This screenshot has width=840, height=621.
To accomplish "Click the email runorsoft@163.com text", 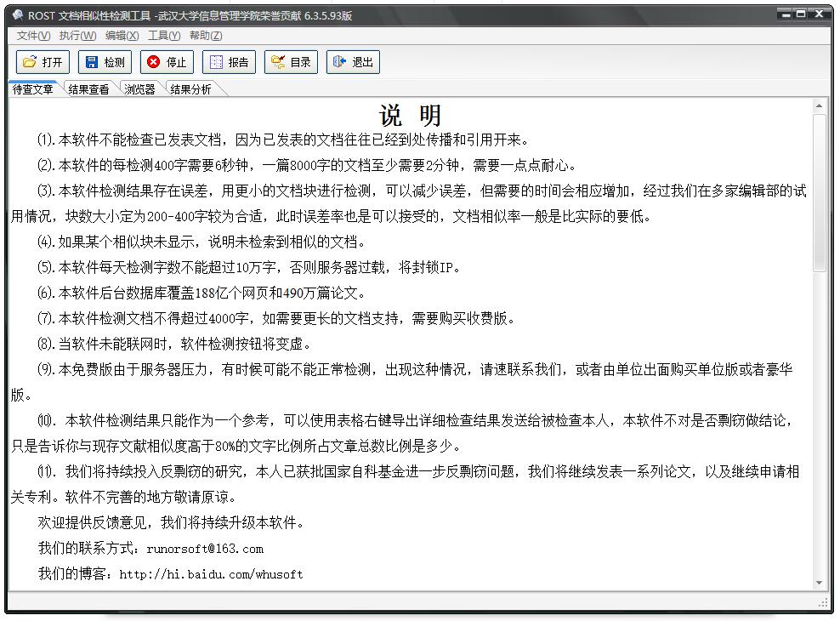I will (x=205, y=549).
